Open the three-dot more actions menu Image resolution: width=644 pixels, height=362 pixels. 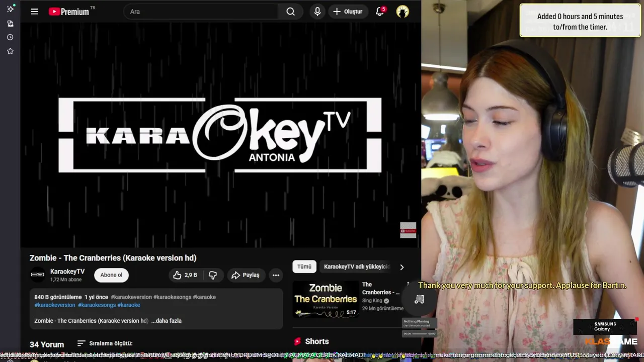click(276, 275)
